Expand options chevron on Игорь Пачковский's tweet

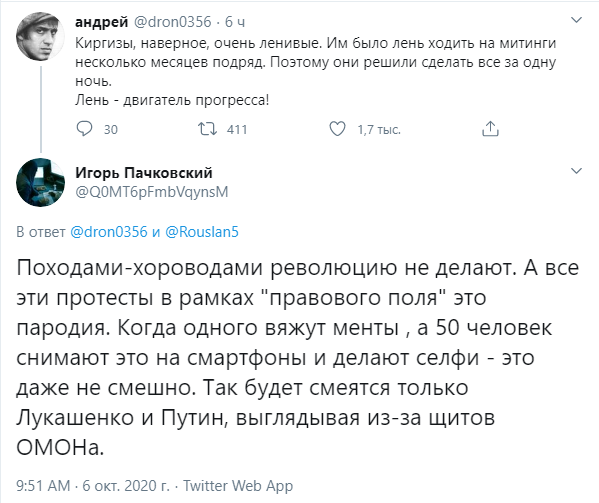[576, 170]
